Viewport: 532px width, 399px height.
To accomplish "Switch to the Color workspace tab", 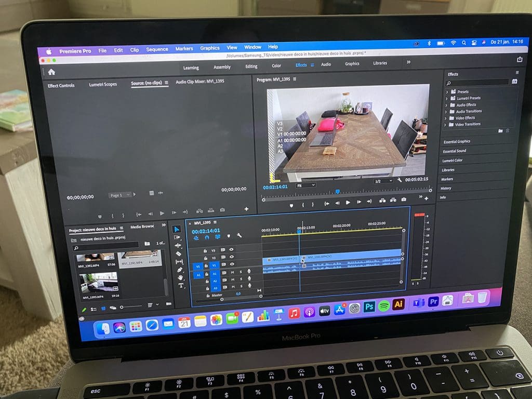I will pos(276,66).
